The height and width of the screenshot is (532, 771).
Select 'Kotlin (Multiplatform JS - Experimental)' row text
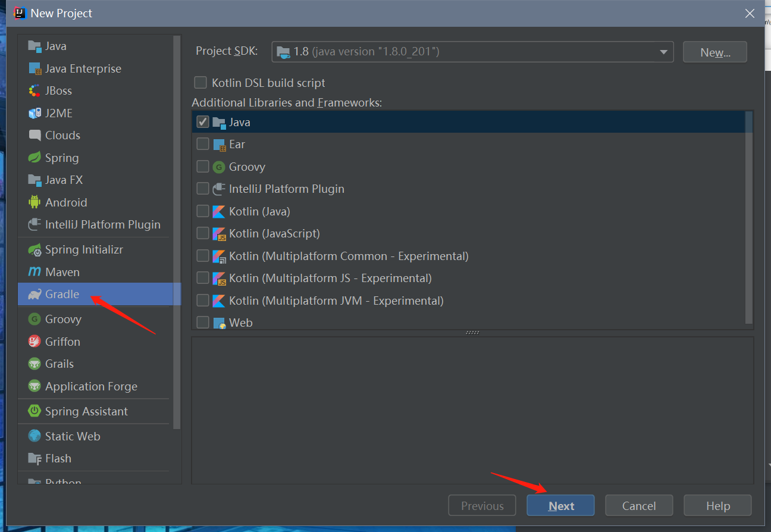(x=330, y=278)
